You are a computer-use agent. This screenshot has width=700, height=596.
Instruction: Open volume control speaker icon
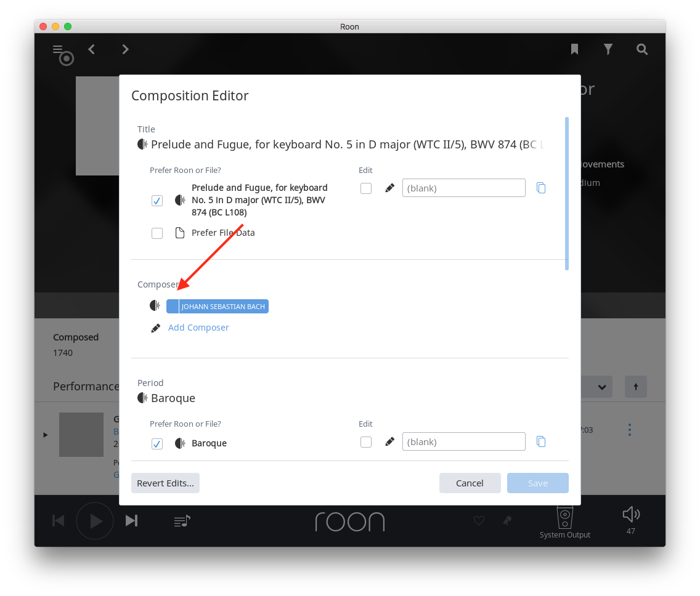(631, 514)
